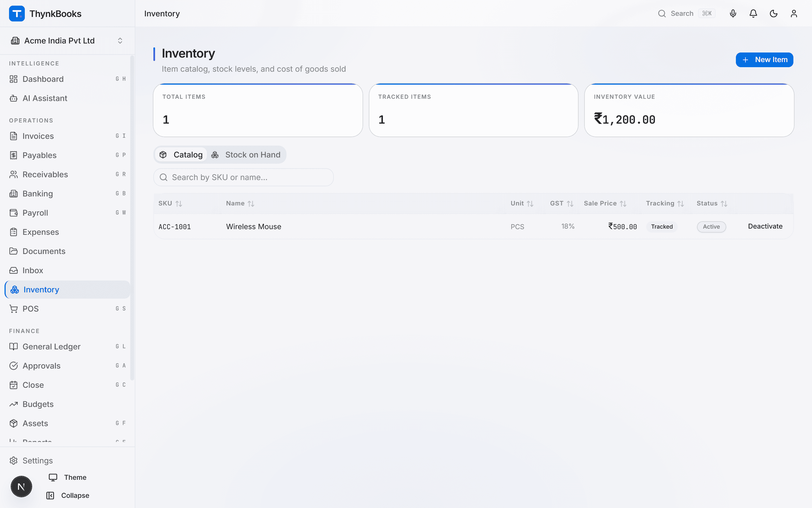Image resolution: width=812 pixels, height=508 pixels.
Task: Deactivate the Wireless Mouse item
Action: [x=765, y=226]
